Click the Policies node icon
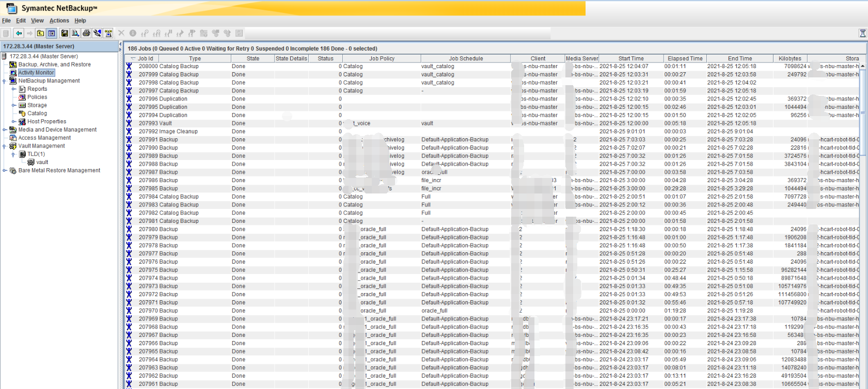The width and height of the screenshot is (868, 389). point(22,97)
